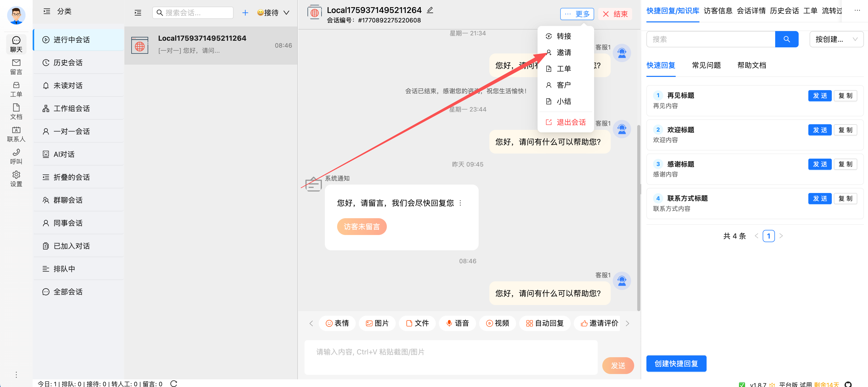Expand more message tools with right chevron
Image resolution: width=868 pixels, height=387 pixels.
[627, 323]
